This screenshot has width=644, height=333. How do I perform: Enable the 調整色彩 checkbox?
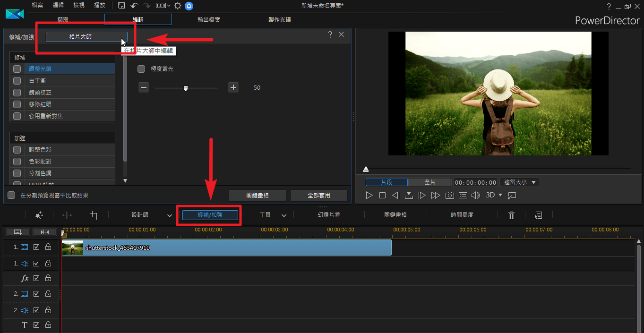click(x=17, y=149)
